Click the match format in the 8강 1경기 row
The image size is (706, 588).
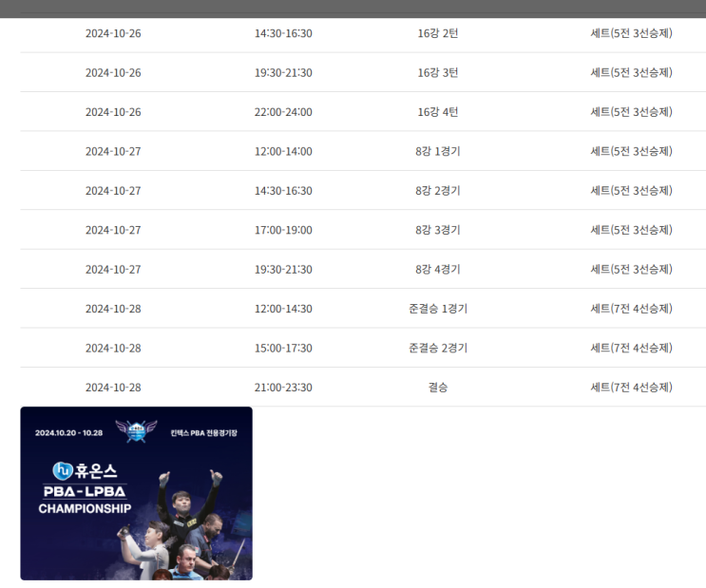coord(631,152)
